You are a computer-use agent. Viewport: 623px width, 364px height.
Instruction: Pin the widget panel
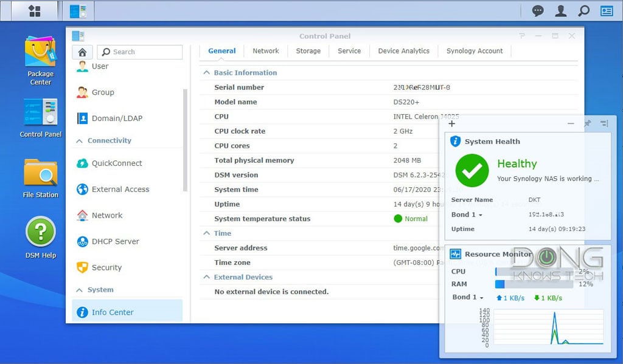click(x=587, y=123)
